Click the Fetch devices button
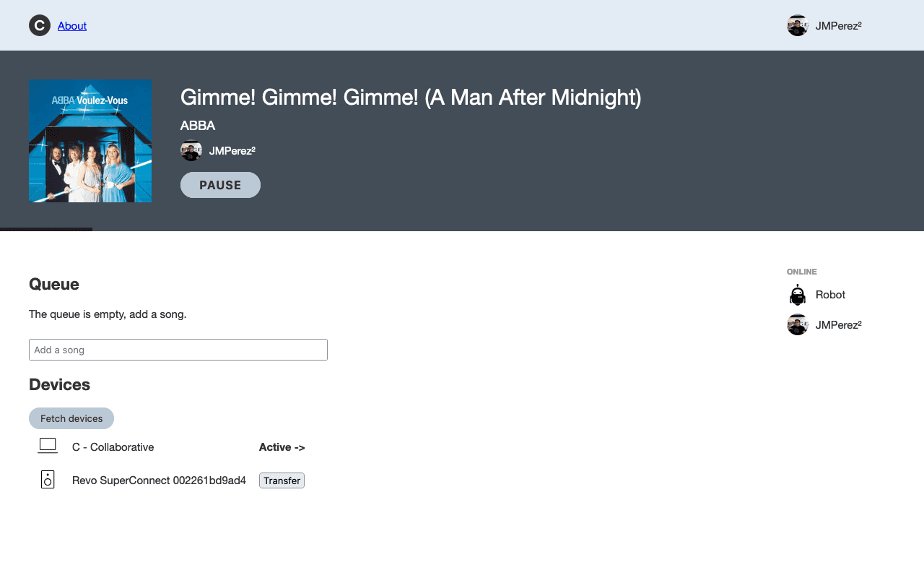Image resolution: width=924 pixels, height=578 pixels. 71,418
